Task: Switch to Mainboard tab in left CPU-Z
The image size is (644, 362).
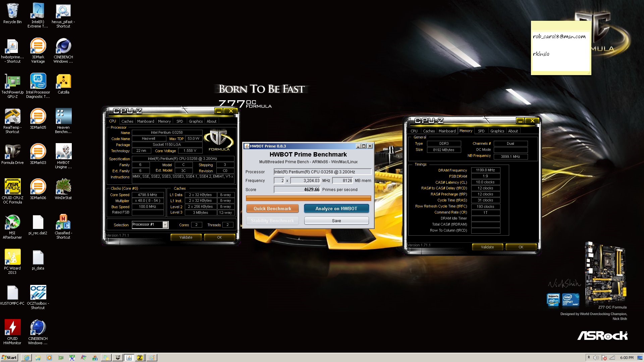Action: tap(146, 121)
